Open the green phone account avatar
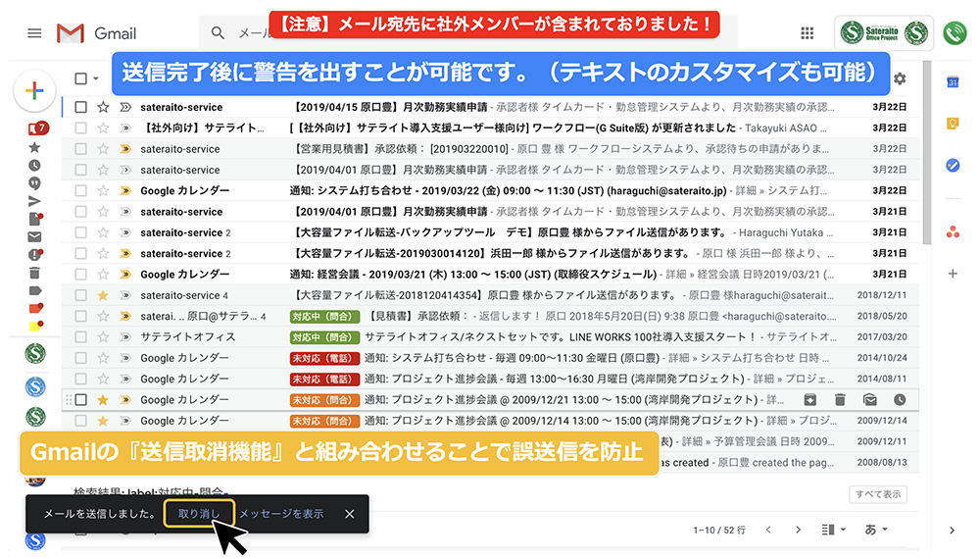Screen dimensions: 980x559 coord(955,33)
